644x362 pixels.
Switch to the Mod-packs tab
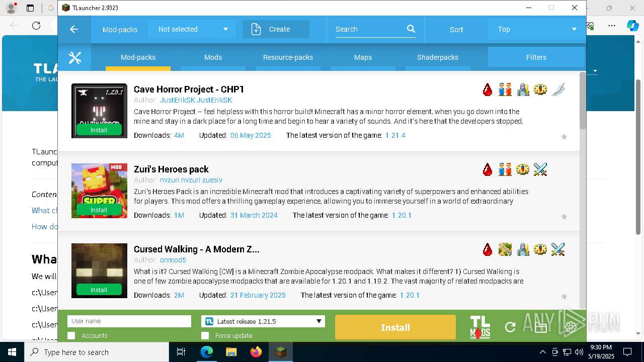(138, 57)
